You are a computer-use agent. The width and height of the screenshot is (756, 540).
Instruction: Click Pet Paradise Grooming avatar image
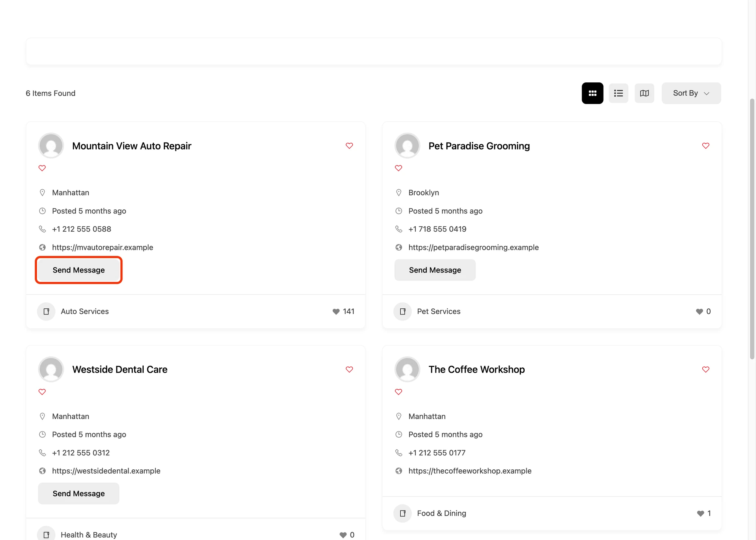click(x=407, y=145)
